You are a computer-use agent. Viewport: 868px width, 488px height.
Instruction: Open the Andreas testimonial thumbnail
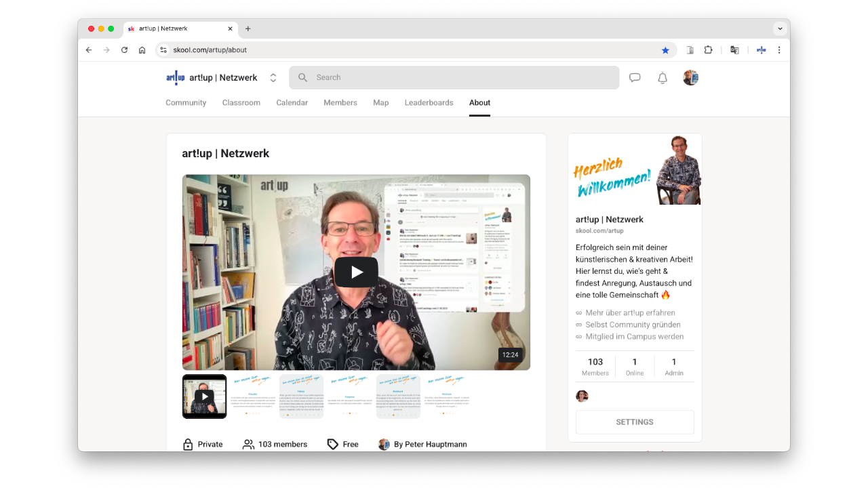coord(447,396)
